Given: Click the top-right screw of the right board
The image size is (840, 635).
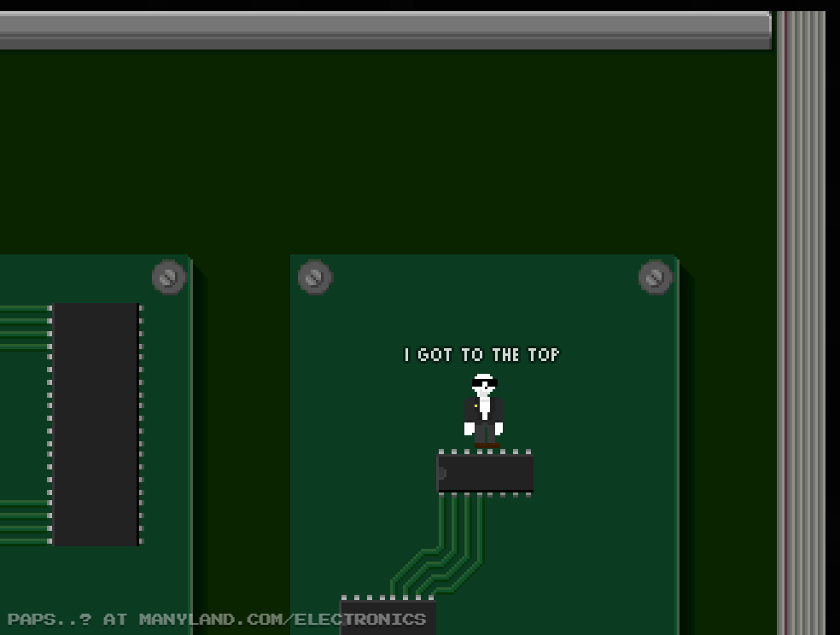Looking at the screenshot, I should pyautogui.click(x=656, y=277).
